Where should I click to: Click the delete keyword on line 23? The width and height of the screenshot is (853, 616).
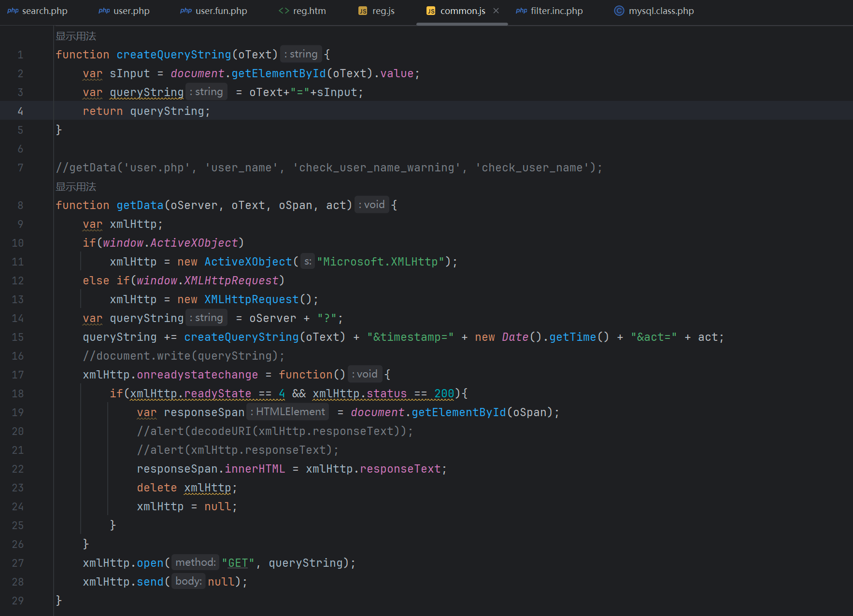(x=157, y=488)
